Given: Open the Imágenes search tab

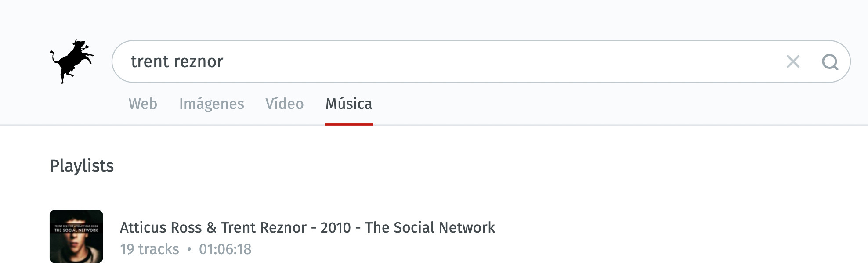Looking at the screenshot, I should [x=212, y=104].
